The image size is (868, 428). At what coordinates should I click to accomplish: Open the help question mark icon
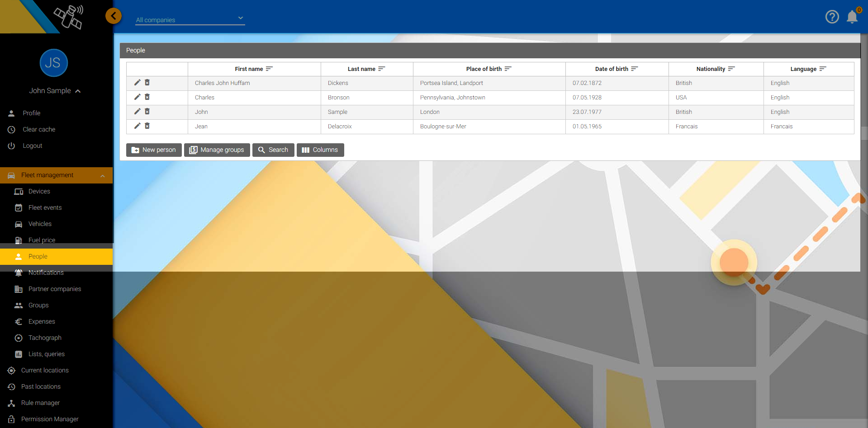click(832, 17)
